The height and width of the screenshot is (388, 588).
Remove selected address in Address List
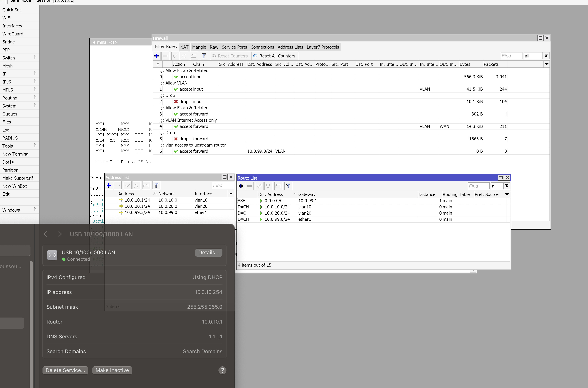[118, 185]
